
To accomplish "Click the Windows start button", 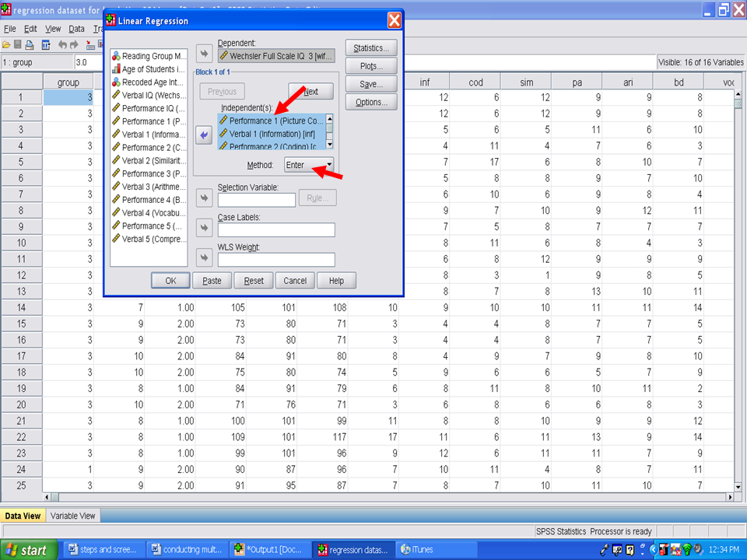I will click(28, 550).
